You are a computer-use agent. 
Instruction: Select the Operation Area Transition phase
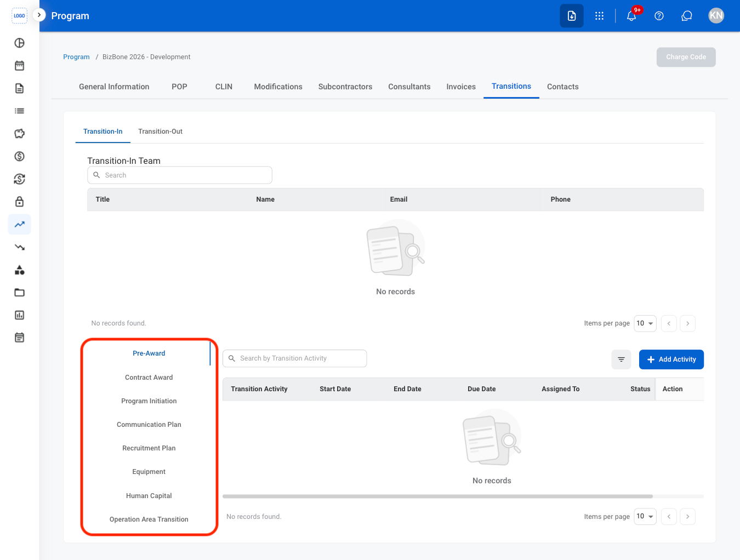pyautogui.click(x=149, y=519)
